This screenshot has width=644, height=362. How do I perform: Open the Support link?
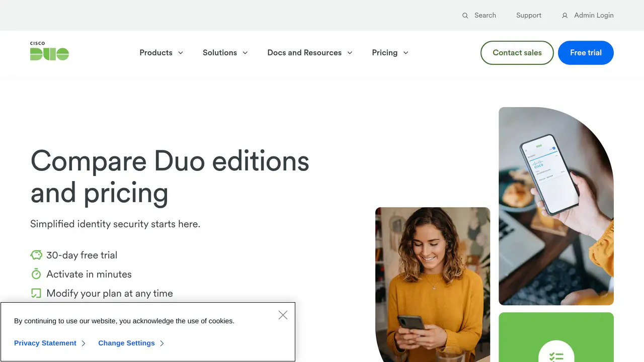529,16
